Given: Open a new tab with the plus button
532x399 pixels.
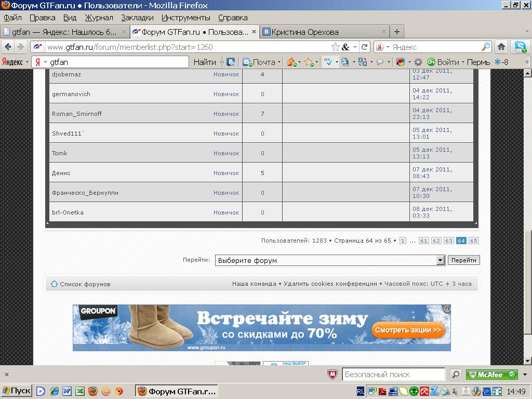Looking at the screenshot, I should point(396,32).
